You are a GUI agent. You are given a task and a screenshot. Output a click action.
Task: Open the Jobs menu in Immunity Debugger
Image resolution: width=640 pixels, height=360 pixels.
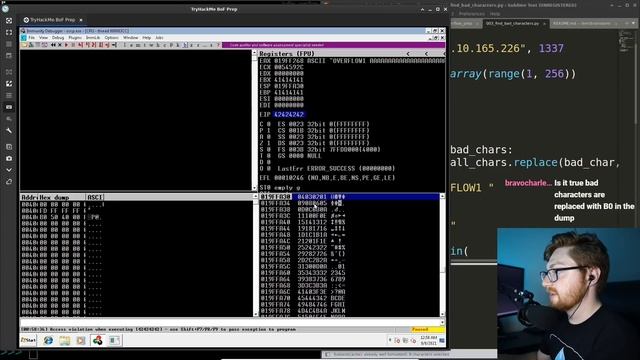pos(159,38)
